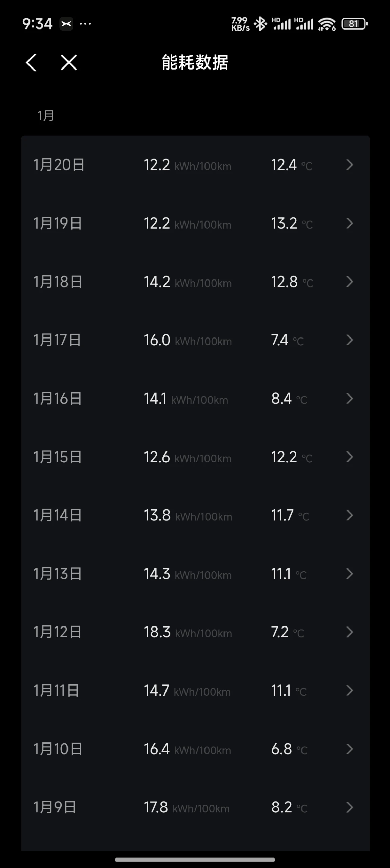Tap the app notification icon beside the clock

click(66, 24)
